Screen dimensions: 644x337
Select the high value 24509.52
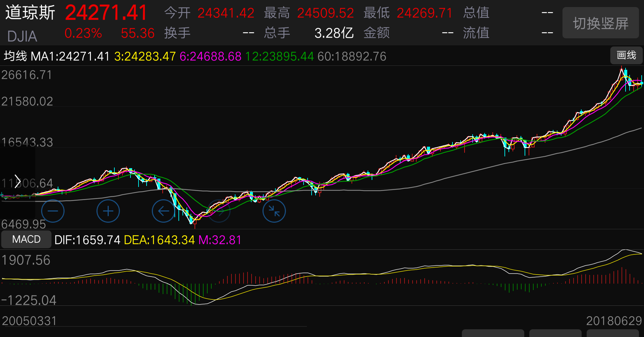pyautogui.click(x=325, y=13)
